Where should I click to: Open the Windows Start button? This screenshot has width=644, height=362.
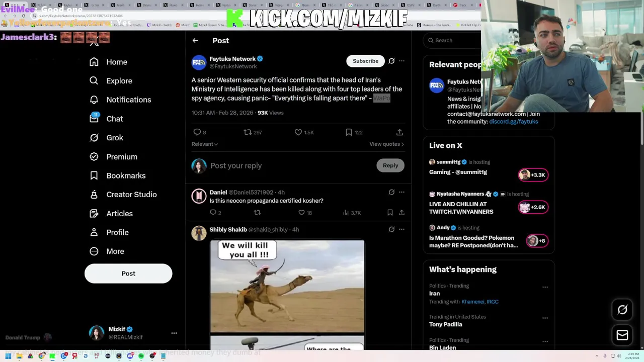[8, 356]
